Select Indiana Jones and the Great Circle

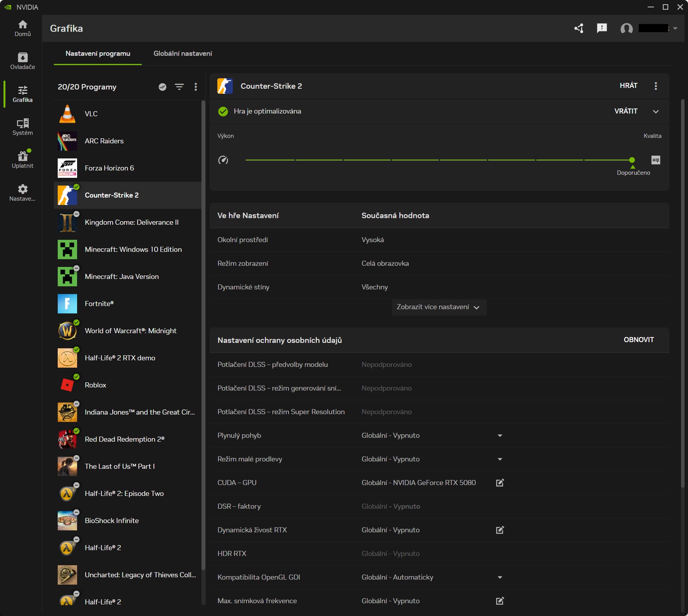[x=127, y=412]
